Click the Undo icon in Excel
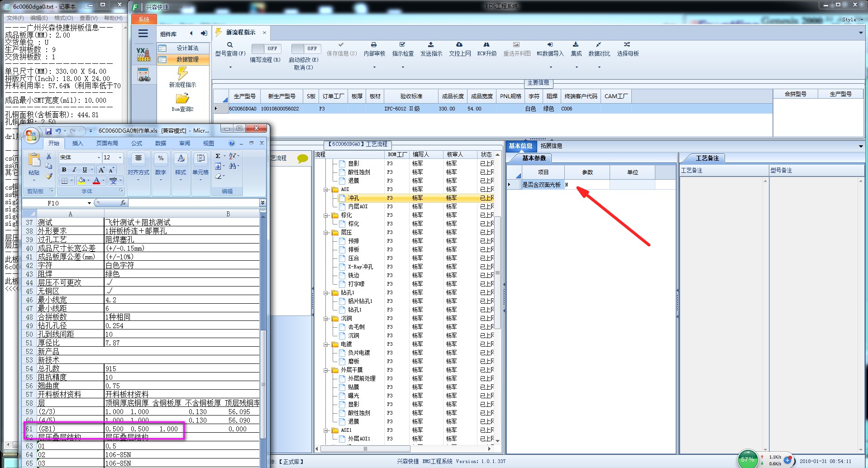The height and width of the screenshot is (468, 868). coord(58,131)
